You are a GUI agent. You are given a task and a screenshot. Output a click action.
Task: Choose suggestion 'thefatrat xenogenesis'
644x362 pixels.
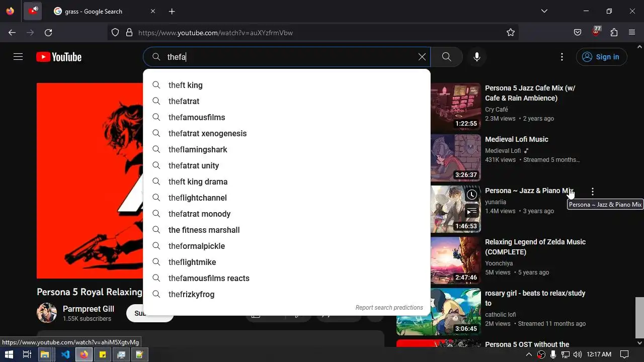[x=287, y=133]
